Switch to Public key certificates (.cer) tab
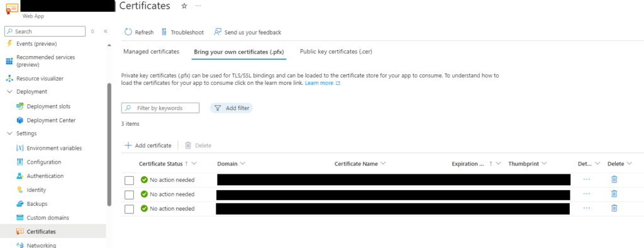Screen dimensions: 644x248 336,52
